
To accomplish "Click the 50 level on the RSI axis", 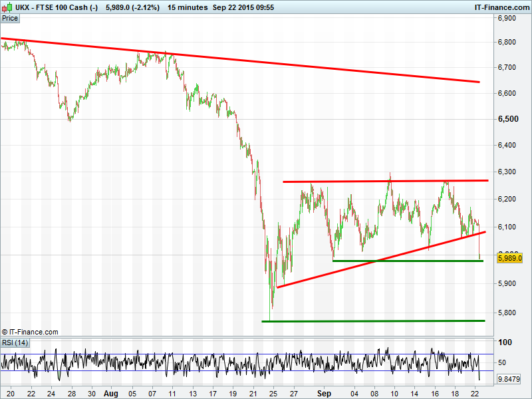I will [x=503, y=362].
